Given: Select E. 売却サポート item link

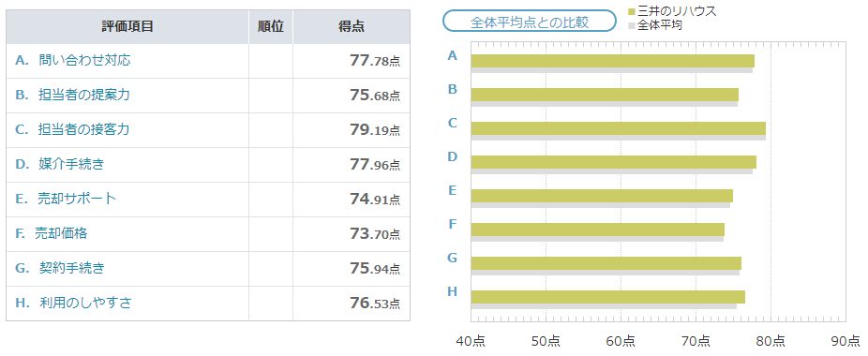Looking at the screenshot, I should (66, 199).
